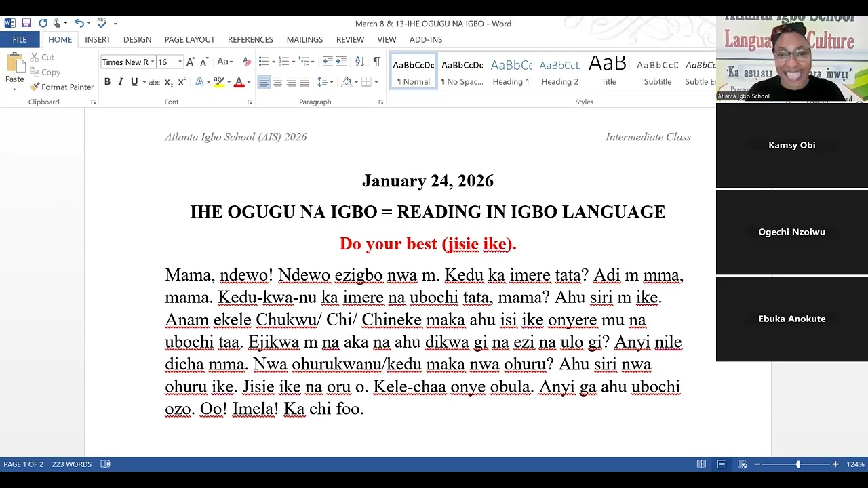This screenshot has height=488, width=868.
Task: Toggle bold formatting
Action: coord(107,82)
